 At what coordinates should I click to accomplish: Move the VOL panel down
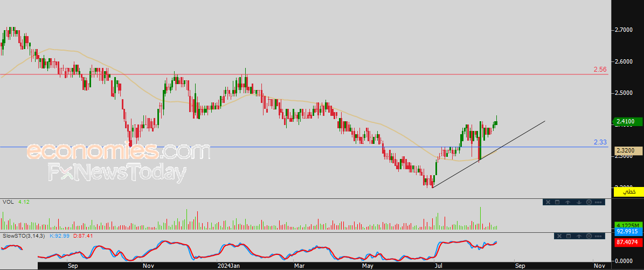pos(578,202)
